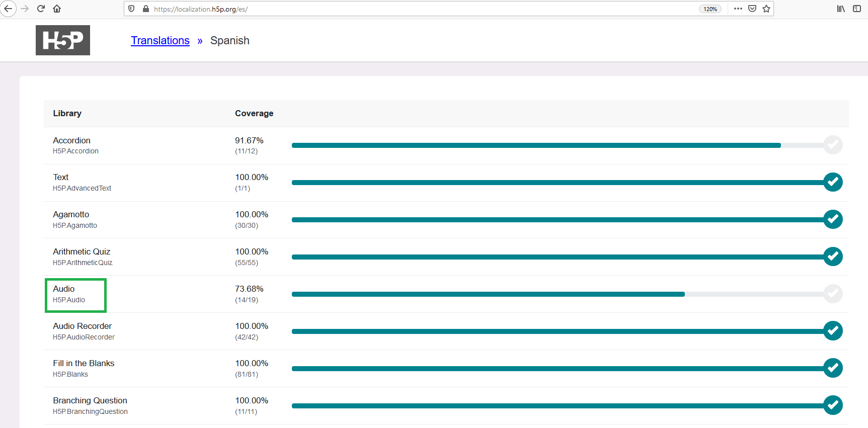Open browser home page icon

coord(57,9)
